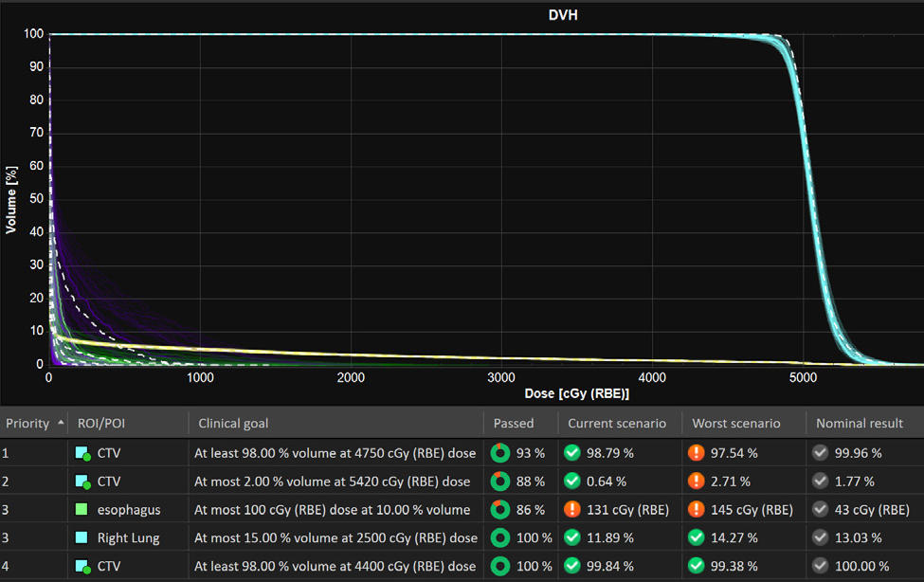Click the Priority column sort arrow
The height and width of the screenshot is (582, 924).
[60, 423]
